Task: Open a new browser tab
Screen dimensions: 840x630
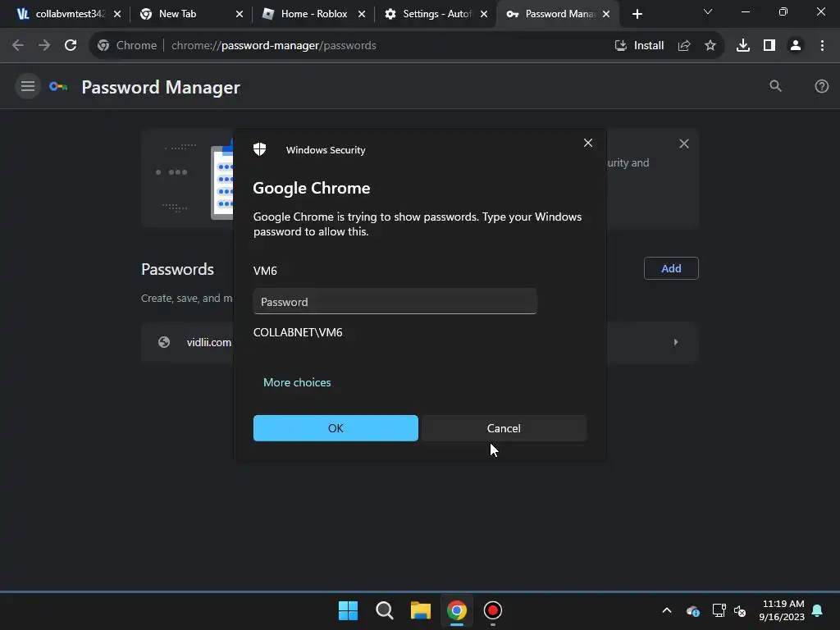Action: [637, 14]
